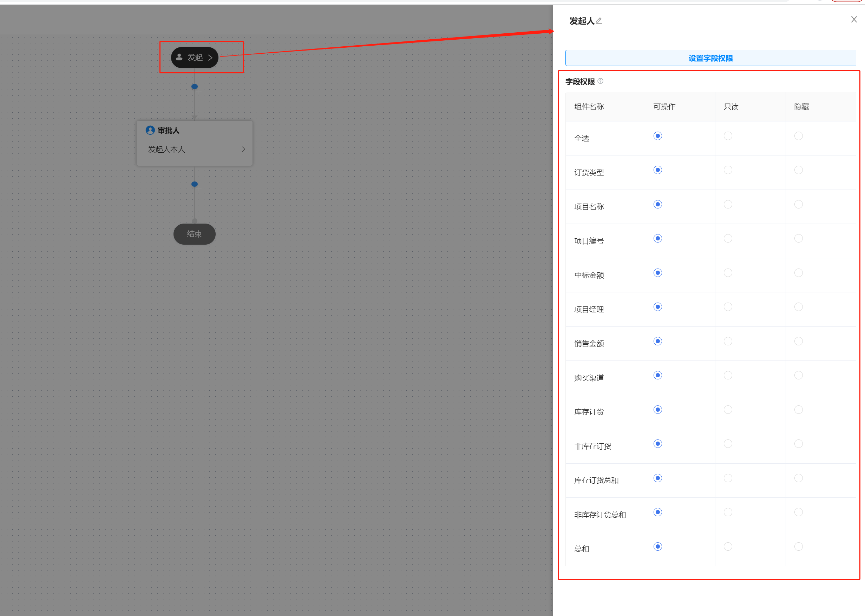The width and height of the screenshot is (865, 616).
Task: Click the blue add-node dot below 发起
Action: [x=195, y=86]
